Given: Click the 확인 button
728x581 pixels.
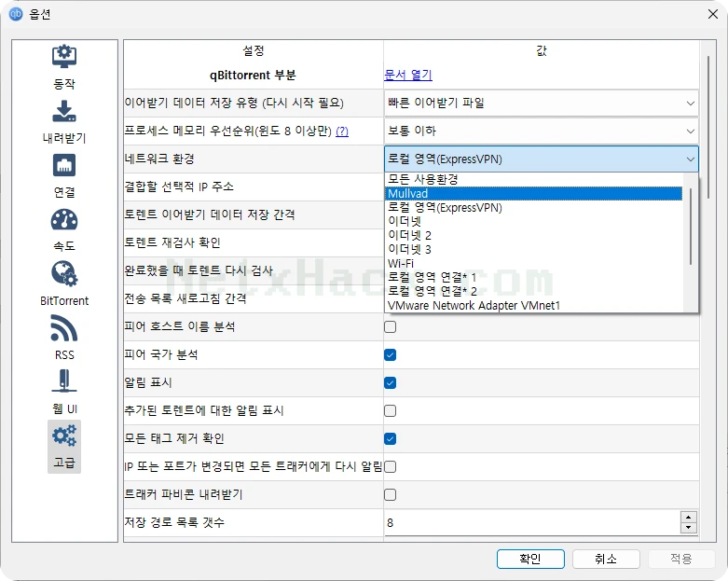Looking at the screenshot, I should [x=530, y=559].
